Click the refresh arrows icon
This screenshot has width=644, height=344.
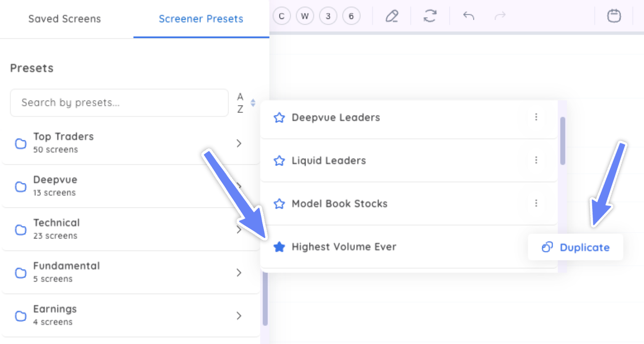pyautogui.click(x=430, y=16)
